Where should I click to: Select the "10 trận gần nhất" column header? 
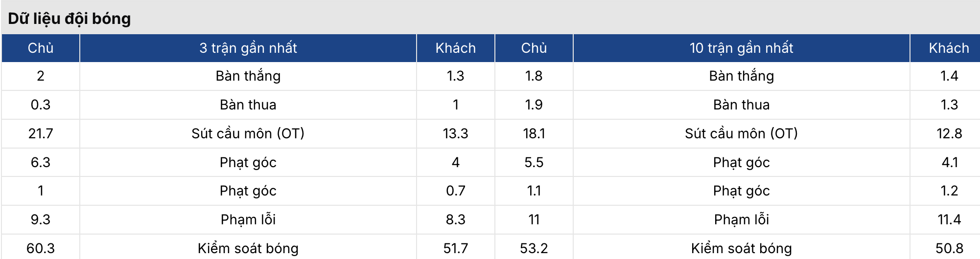(x=741, y=48)
